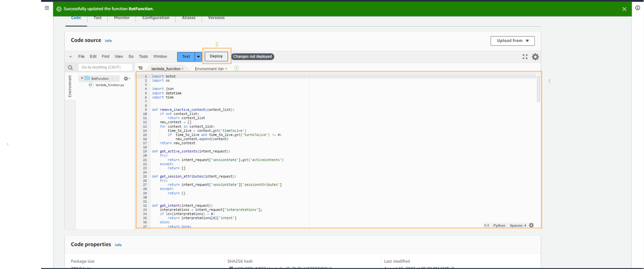
Task: Open the Go menu
Action: coord(131,57)
